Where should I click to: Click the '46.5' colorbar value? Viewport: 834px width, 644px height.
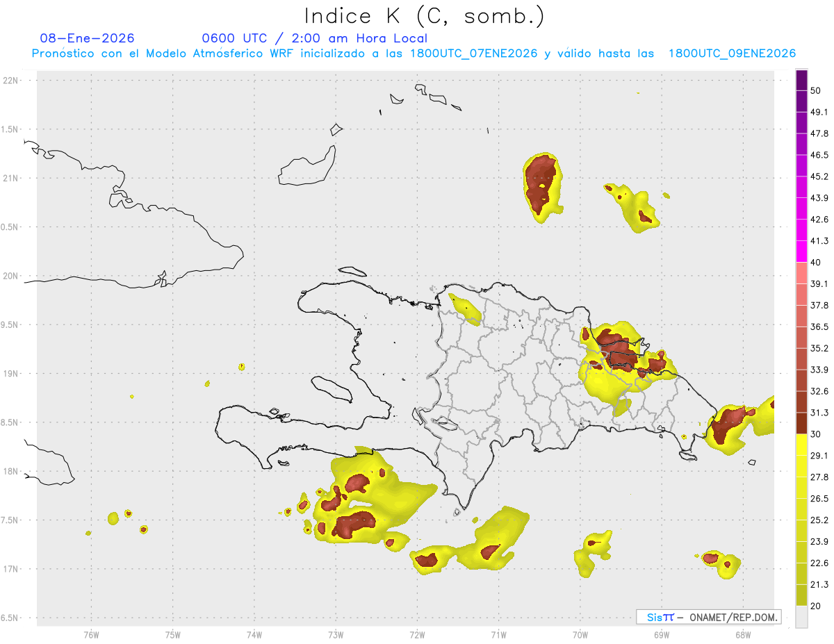[819, 155]
